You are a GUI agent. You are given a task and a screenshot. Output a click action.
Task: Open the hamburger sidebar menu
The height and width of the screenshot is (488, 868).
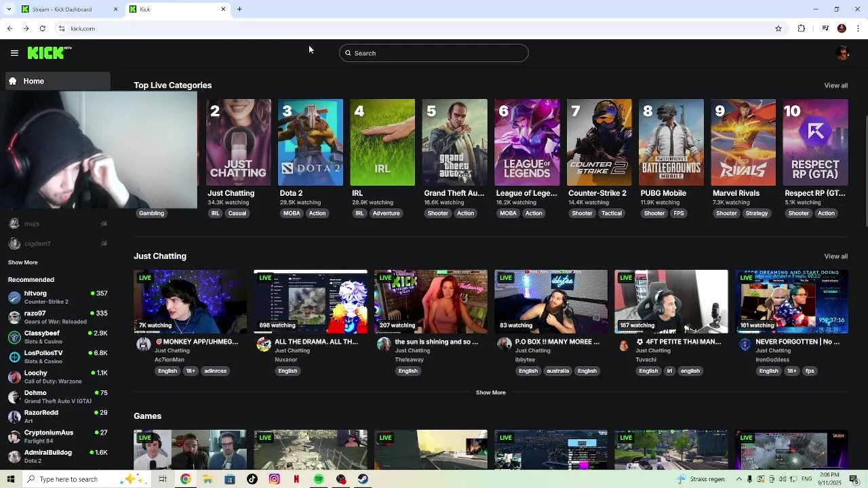tap(14, 53)
